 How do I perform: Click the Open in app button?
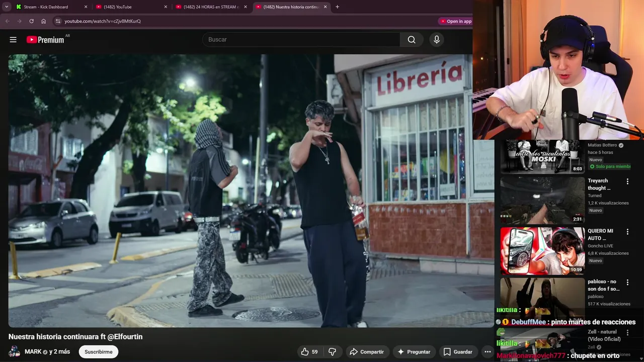pos(456,21)
